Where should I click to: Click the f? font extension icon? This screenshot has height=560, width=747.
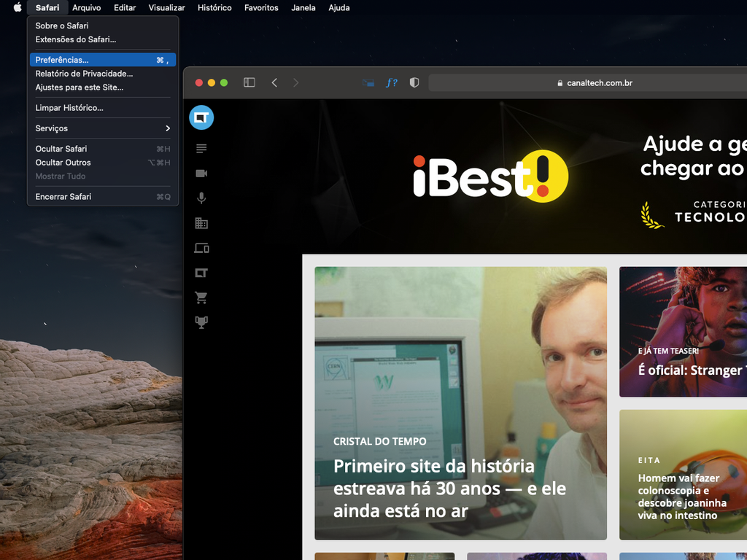click(392, 82)
